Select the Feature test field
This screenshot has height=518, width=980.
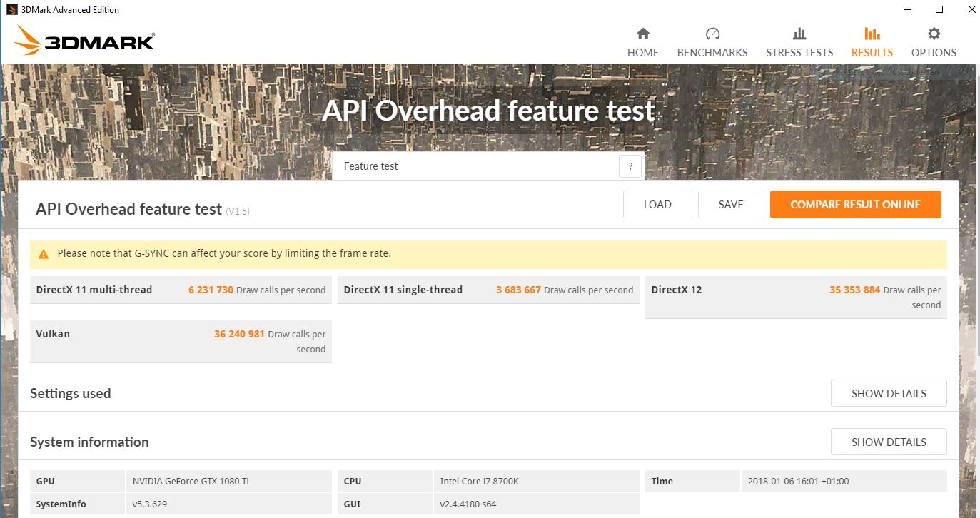488,166
